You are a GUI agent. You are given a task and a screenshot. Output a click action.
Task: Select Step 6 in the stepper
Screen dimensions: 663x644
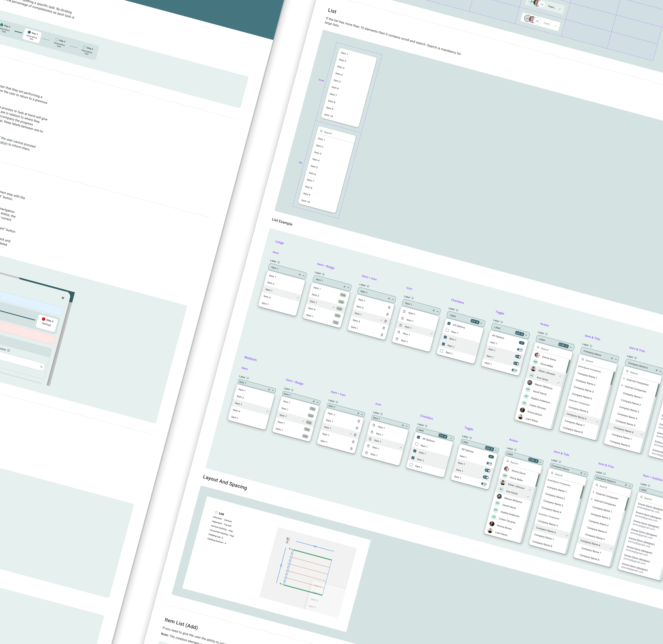click(88, 50)
